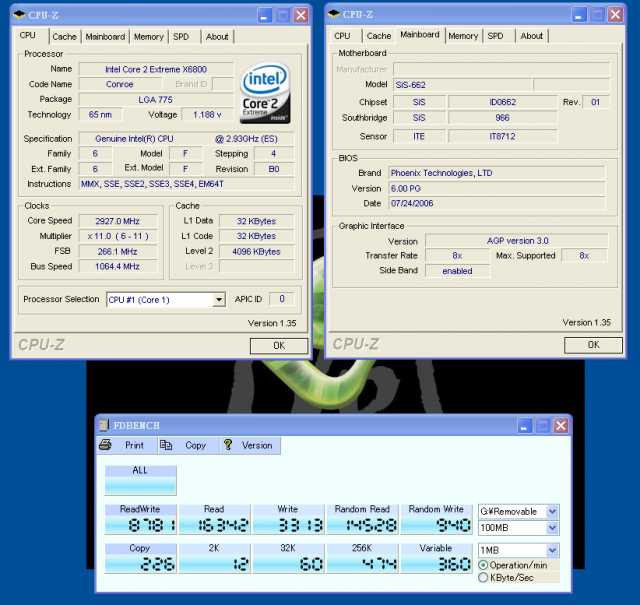Screen dimensions: 640x605
Task: Click the FDBENCH title bar app icon
Action: click(x=104, y=425)
